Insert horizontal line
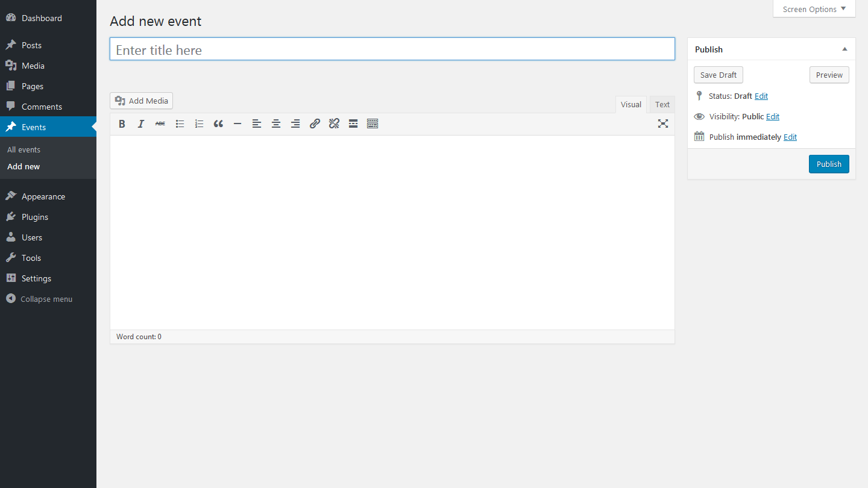The image size is (868, 488). pos(237,124)
